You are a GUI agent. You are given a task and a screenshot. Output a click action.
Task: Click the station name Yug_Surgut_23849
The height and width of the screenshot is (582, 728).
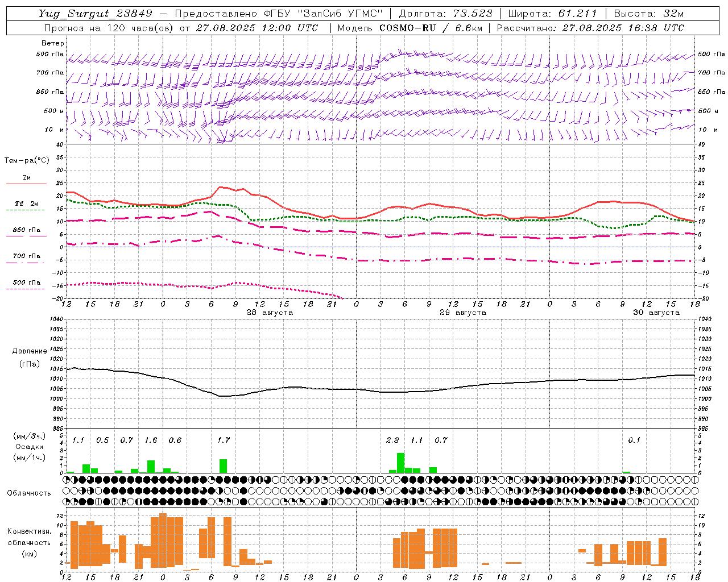pos(96,14)
